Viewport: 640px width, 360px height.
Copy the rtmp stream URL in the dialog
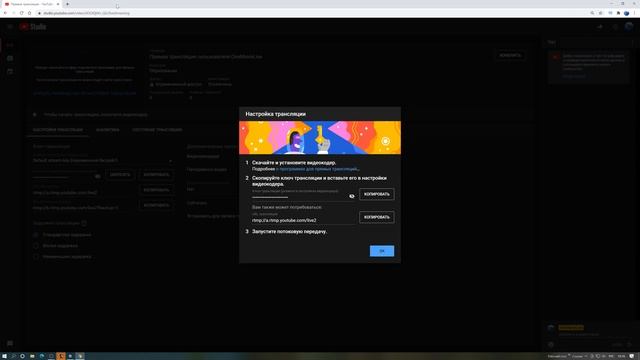(376, 217)
